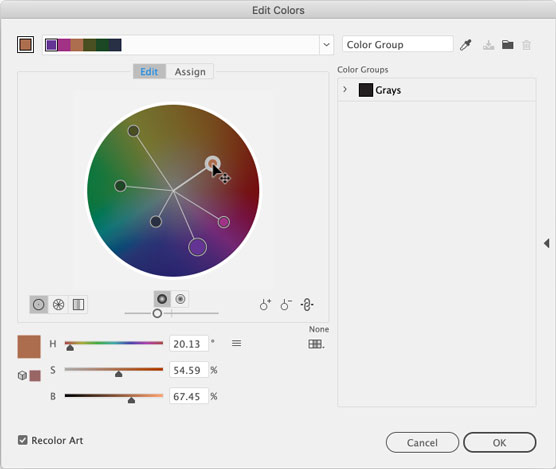Collapse the color group storage panel arrow
Viewport: 556px width, 469px height.
tap(547, 243)
